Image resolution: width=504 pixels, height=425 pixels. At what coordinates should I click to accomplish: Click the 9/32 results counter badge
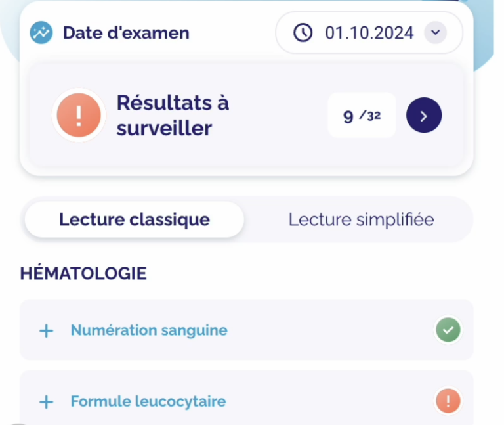[362, 115]
